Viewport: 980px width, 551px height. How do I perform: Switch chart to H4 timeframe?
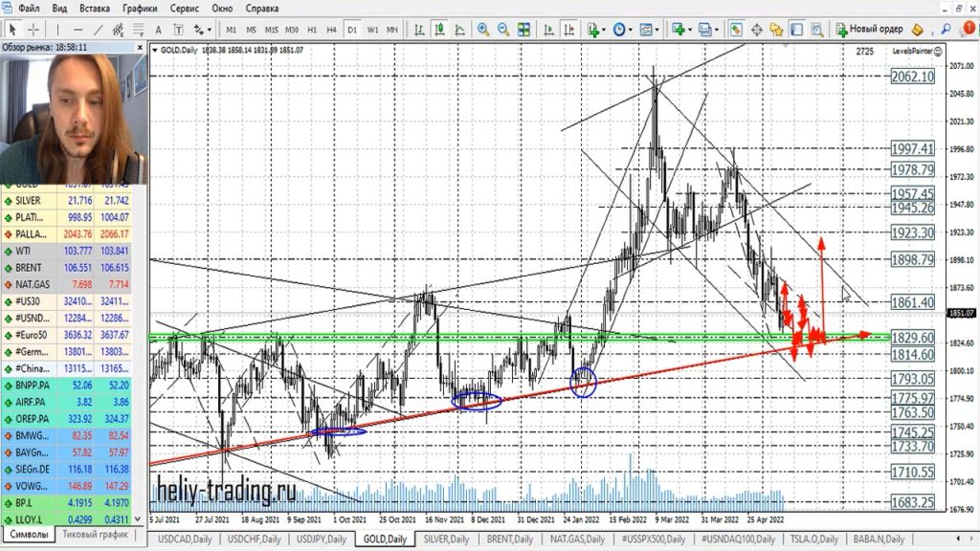coord(331,30)
